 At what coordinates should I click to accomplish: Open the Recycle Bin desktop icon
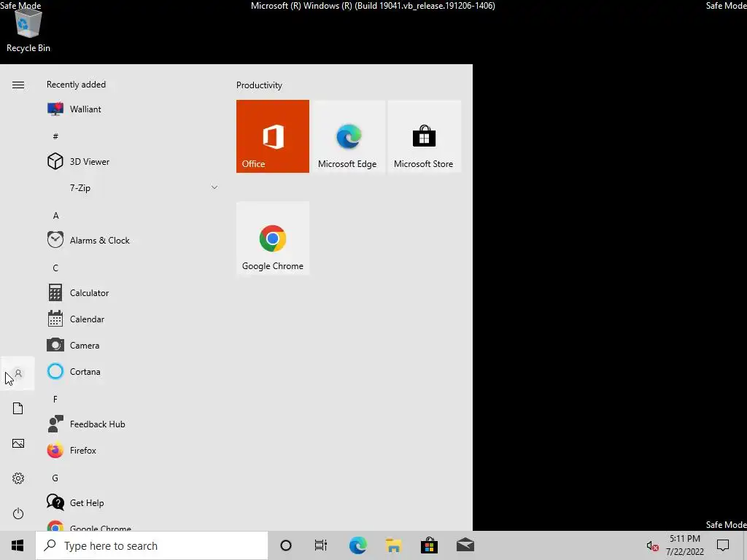[28, 30]
